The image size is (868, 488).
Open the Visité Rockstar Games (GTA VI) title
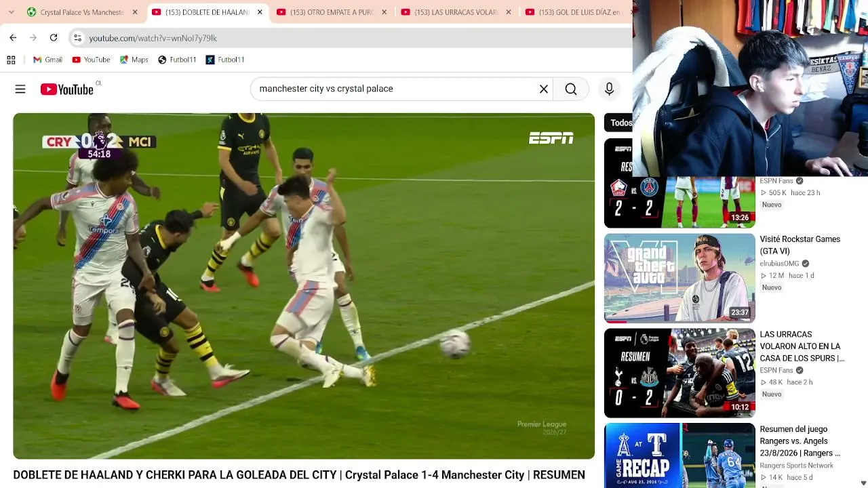[x=800, y=245]
